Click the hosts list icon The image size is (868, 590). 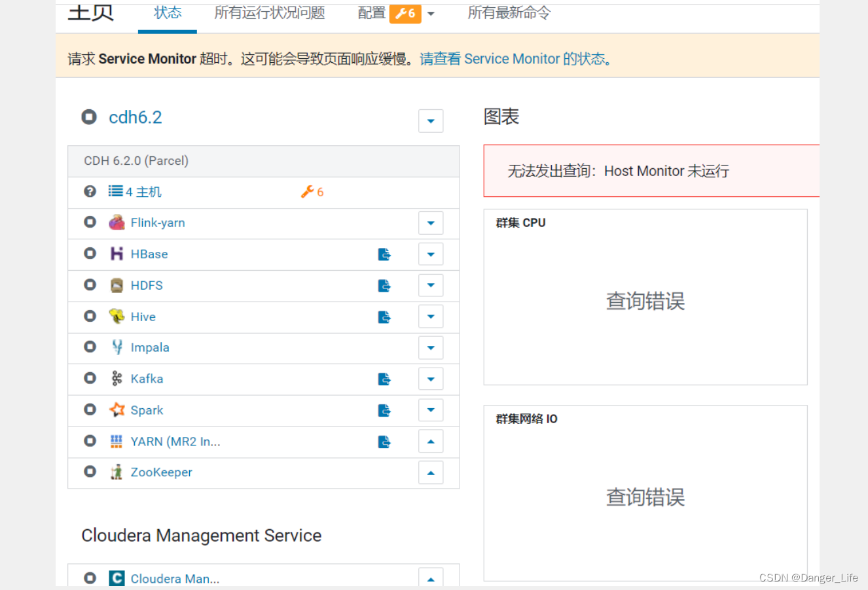coord(116,191)
